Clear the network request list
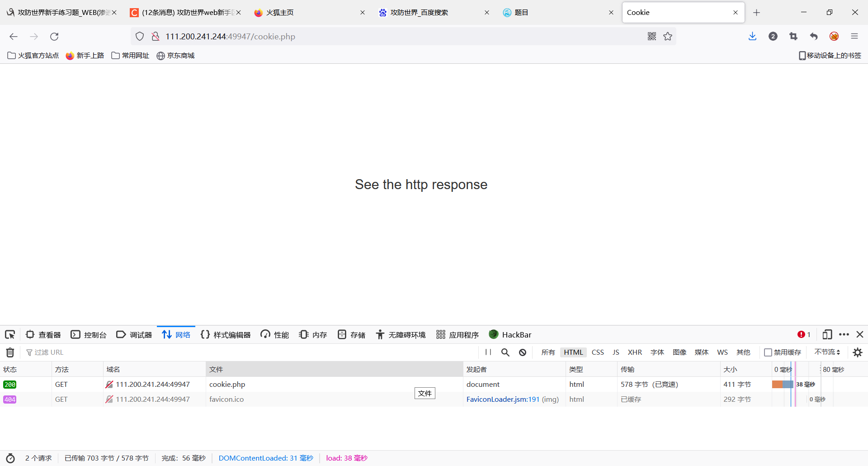 tap(10, 352)
